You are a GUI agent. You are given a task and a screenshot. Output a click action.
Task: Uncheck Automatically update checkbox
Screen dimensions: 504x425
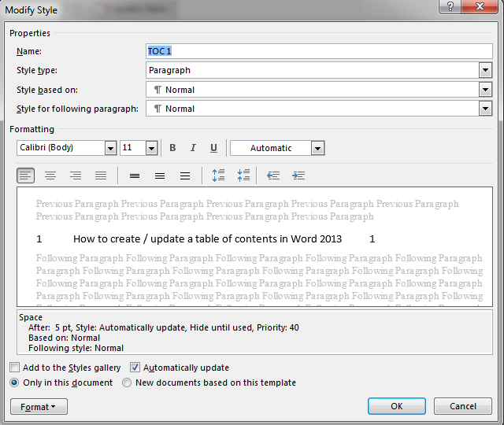[135, 368]
